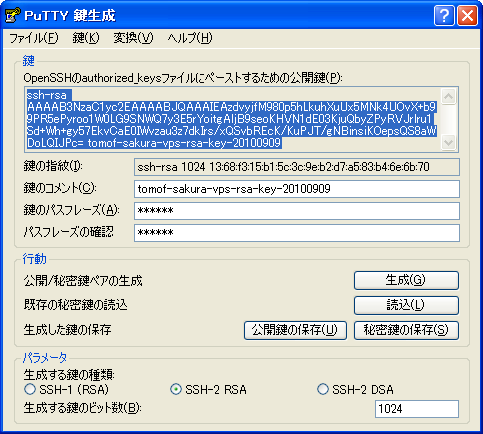Click the OpenSSH authorized_keys public key label
Viewport: 483px width, 434px height.
[x=183, y=78]
